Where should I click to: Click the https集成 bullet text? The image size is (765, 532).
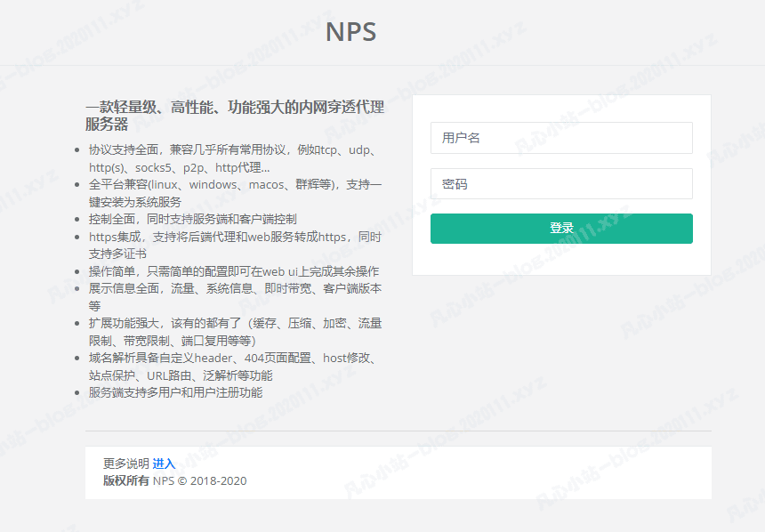coord(235,246)
